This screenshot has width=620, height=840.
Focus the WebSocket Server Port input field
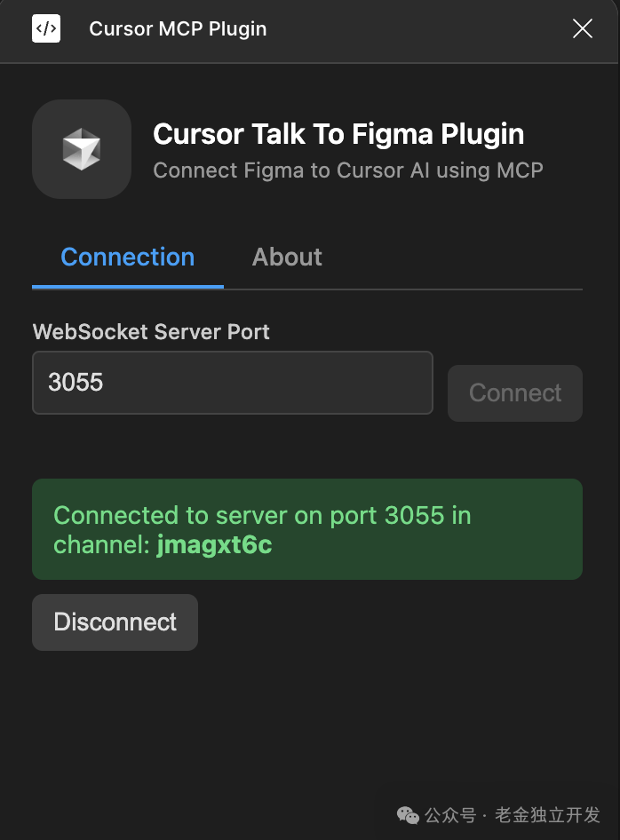click(232, 383)
